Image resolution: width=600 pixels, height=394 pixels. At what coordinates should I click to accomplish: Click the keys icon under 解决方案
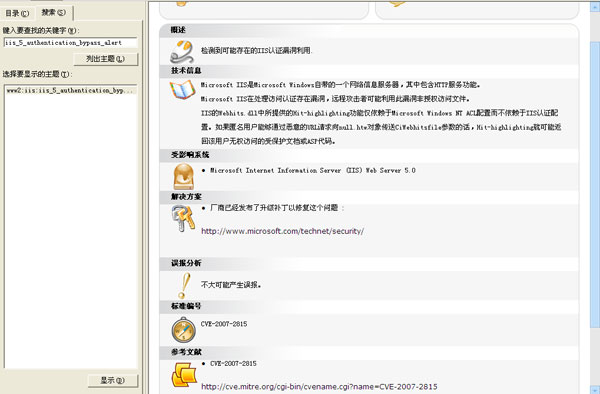(x=183, y=218)
